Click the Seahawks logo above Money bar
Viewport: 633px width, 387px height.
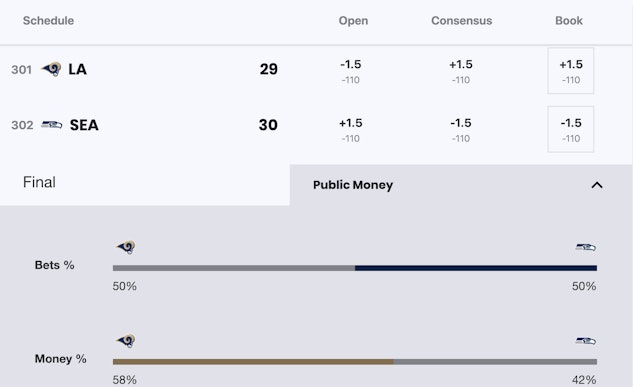(x=586, y=341)
